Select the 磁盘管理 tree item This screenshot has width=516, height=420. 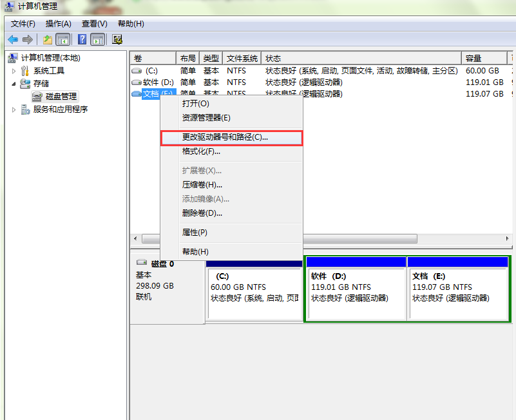coord(61,97)
